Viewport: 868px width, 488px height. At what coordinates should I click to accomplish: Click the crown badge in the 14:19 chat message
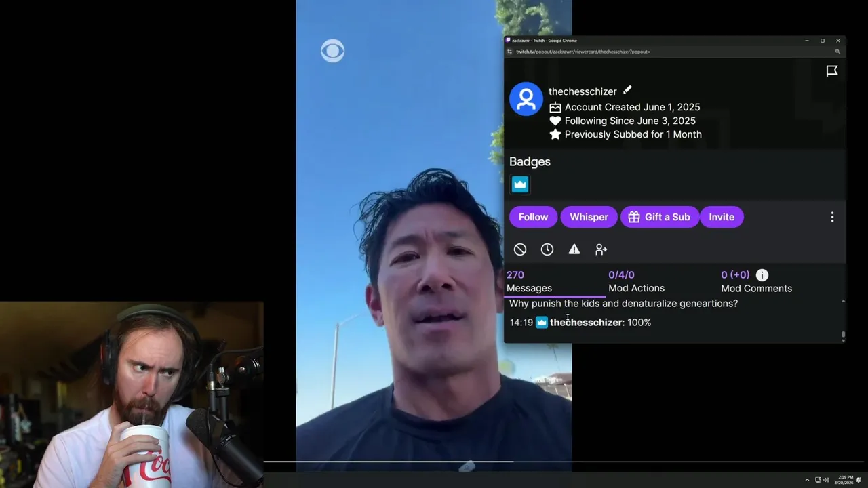click(541, 323)
